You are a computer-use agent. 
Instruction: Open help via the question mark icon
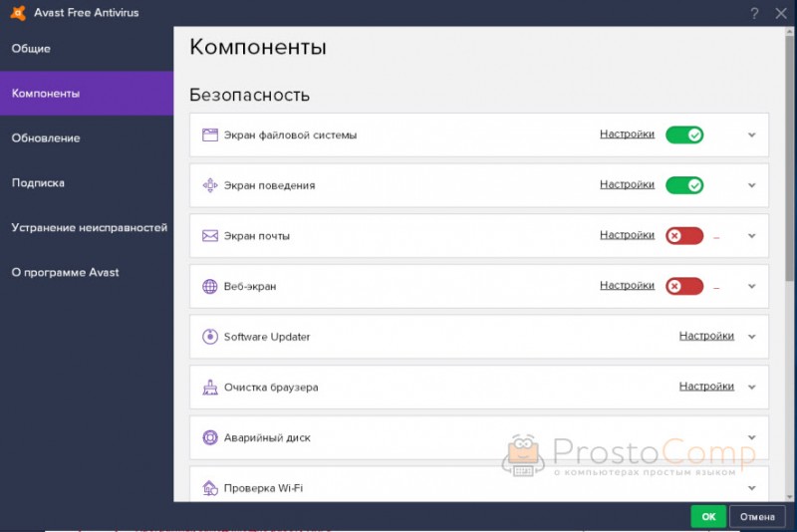754,14
